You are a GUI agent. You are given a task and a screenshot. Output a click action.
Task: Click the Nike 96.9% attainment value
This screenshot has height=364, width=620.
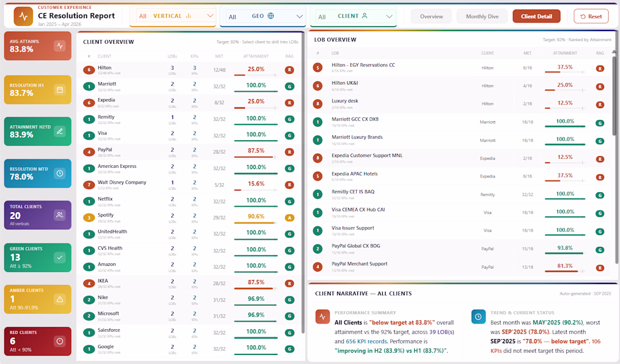pyautogui.click(x=256, y=299)
